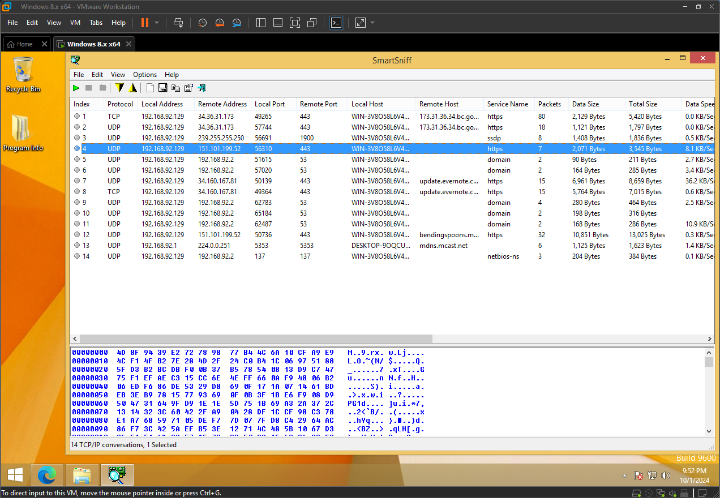This screenshot has width=720, height=498.
Task: Select row 14 netbios-ns entry
Action: (x=393, y=256)
